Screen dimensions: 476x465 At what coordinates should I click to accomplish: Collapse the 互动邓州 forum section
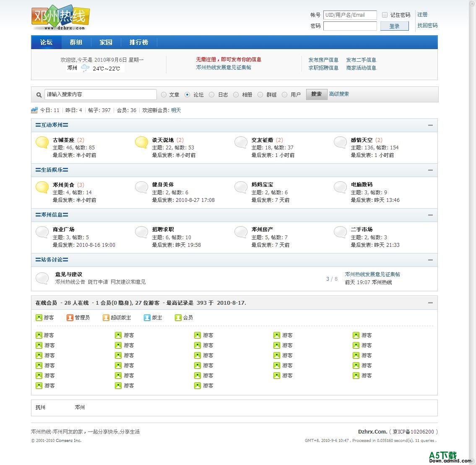tap(430, 125)
